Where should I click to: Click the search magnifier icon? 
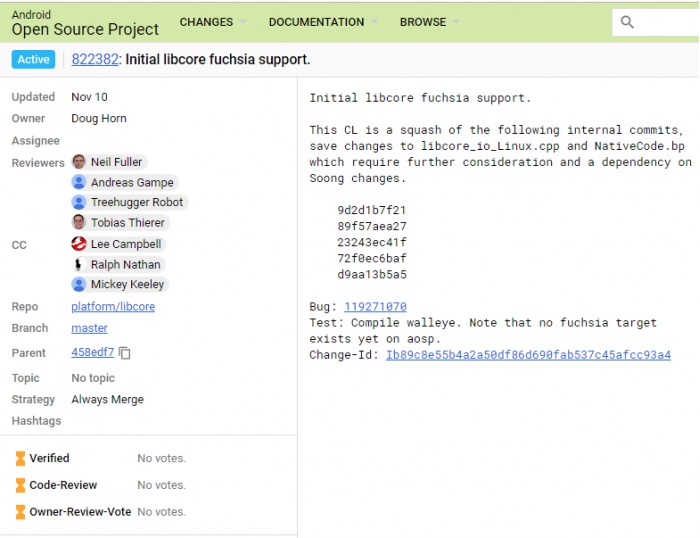pyautogui.click(x=627, y=22)
